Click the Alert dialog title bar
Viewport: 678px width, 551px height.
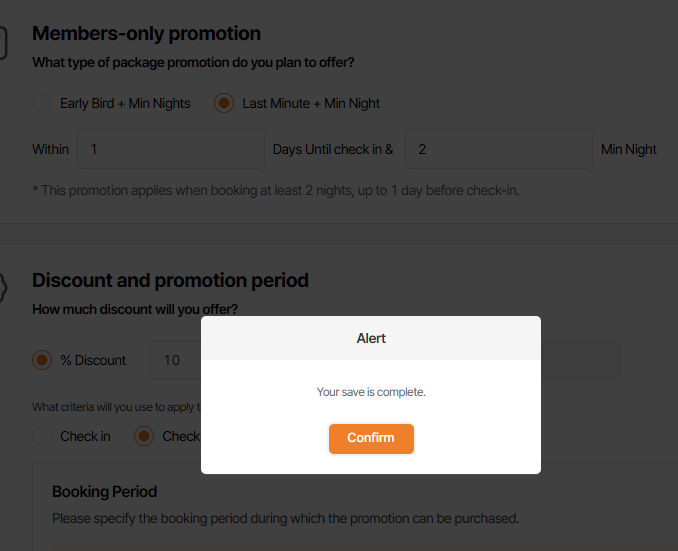pos(371,338)
